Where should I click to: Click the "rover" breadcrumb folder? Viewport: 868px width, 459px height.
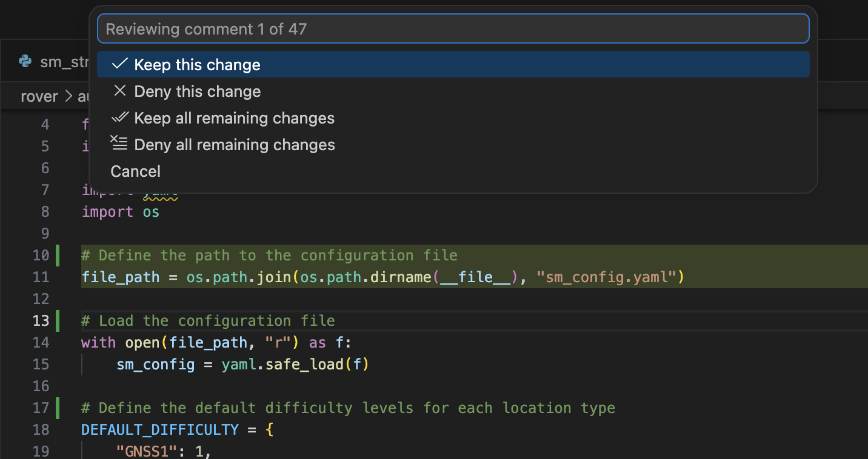click(x=39, y=97)
